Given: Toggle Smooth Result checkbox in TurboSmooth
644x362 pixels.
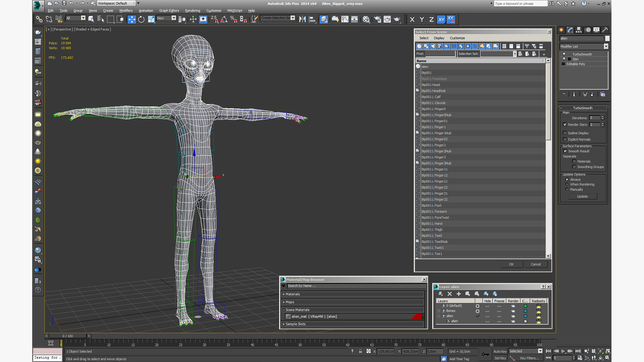Looking at the screenshot, I should (x=565, y=151).
